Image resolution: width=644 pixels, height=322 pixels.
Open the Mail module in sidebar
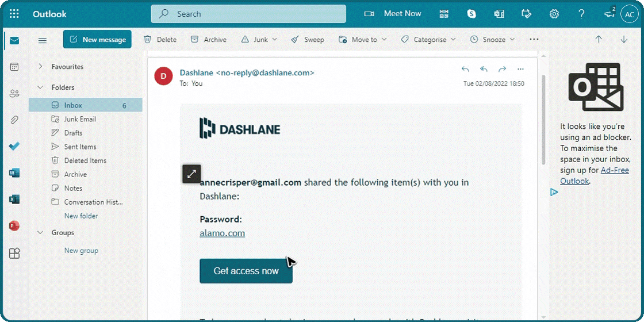point(14,41)
